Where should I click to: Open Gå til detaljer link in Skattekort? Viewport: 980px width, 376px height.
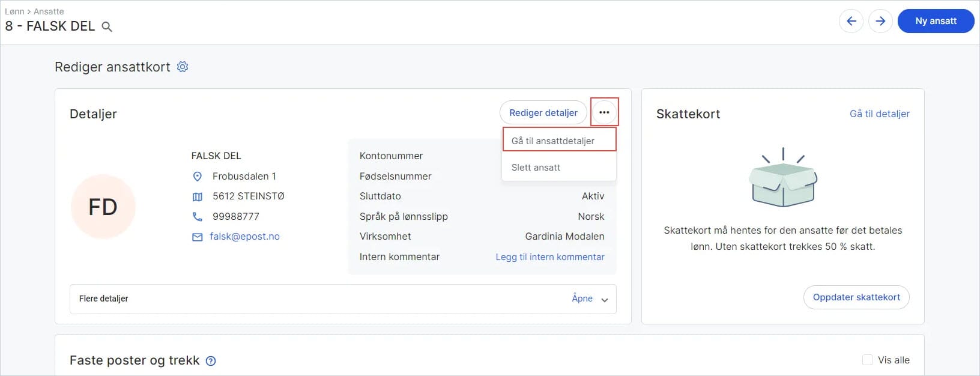coord(880,114)
